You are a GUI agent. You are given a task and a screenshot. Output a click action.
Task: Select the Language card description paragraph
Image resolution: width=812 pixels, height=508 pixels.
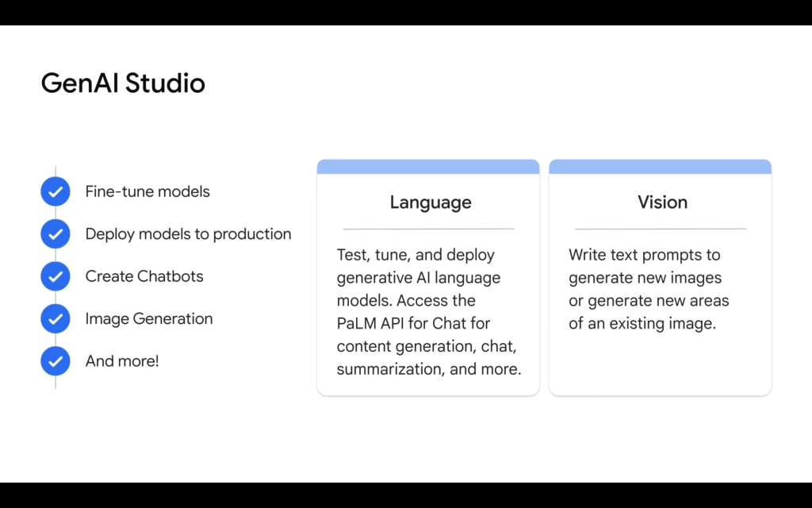click(x=428, y=312)
